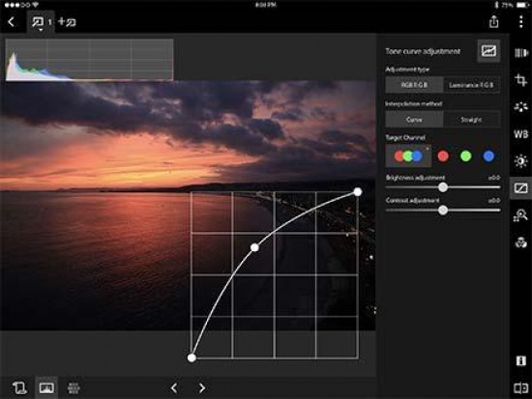Image resolution: width=532 pixels, height=399 pixels.
Task: Choose the Straight interpolation method
Action: 471,120
